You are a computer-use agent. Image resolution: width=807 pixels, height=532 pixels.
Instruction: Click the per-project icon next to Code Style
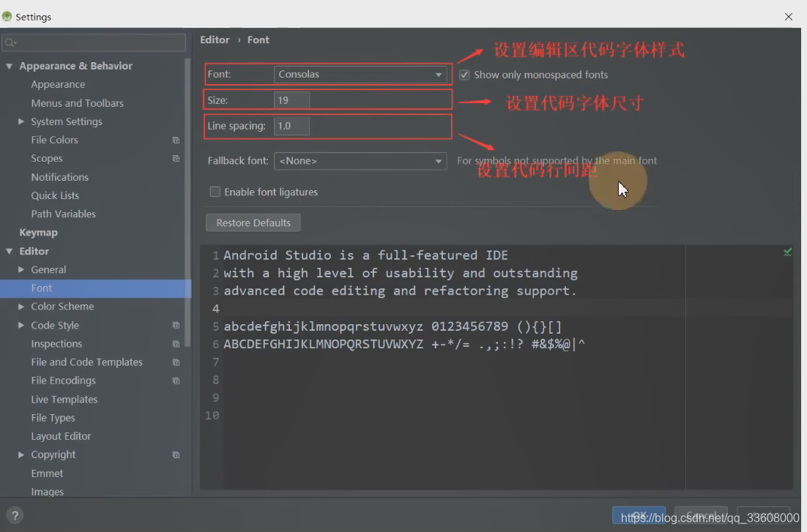click(176, 325)
